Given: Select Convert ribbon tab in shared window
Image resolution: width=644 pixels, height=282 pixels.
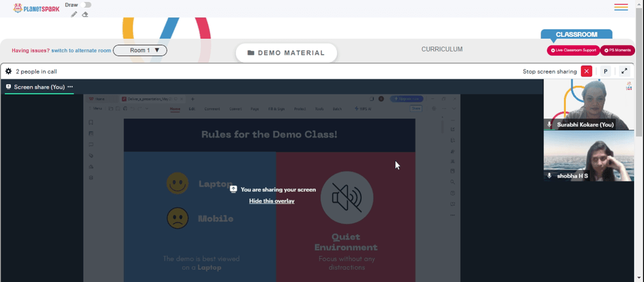Looking at the screenshot, I should click(235, 109).
